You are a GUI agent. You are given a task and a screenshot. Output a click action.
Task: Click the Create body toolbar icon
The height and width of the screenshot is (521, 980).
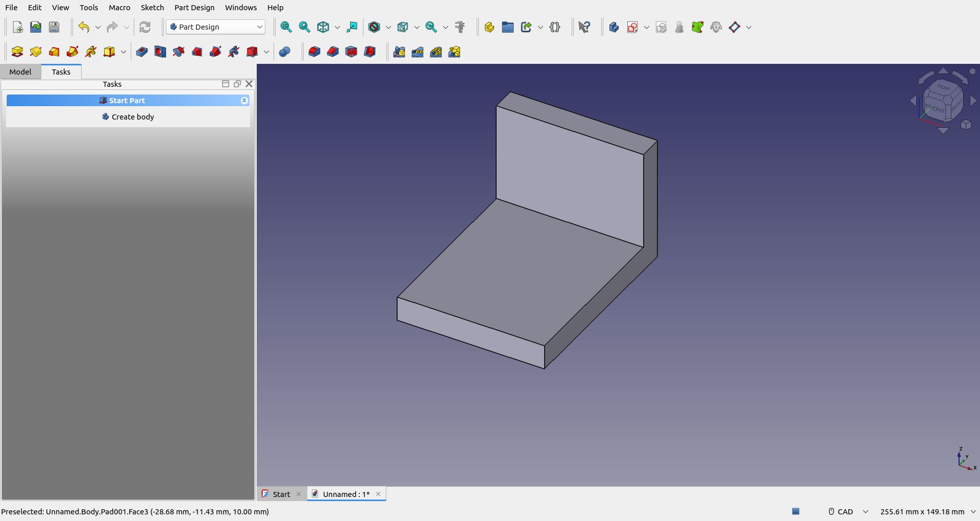pos(614,27)
